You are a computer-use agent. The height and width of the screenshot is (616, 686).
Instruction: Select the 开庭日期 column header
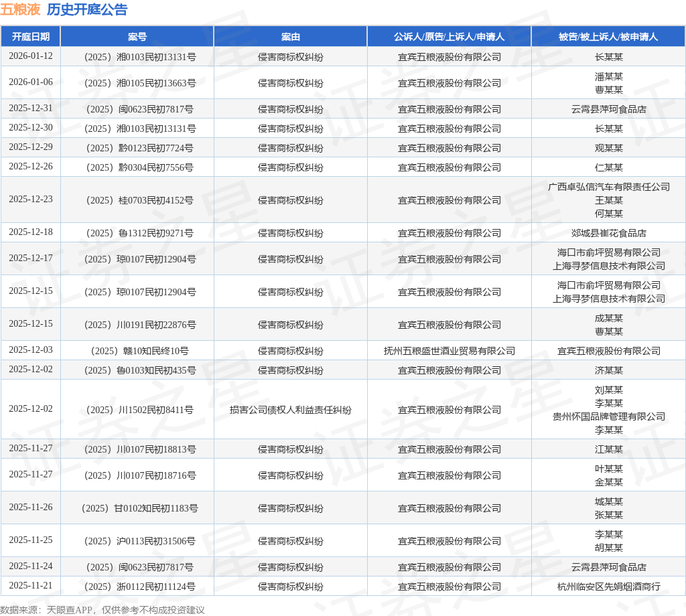(x=31, y=37)
